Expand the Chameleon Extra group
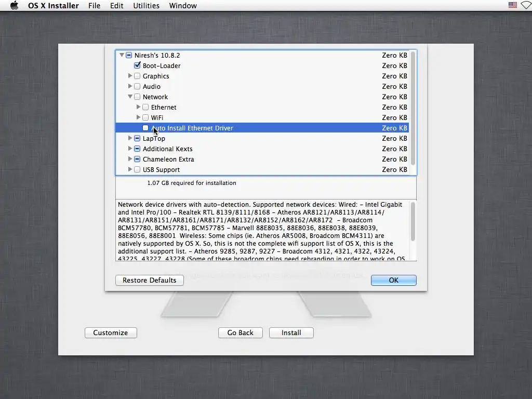Viewport: 532px width, 399px height. (130, 159)
